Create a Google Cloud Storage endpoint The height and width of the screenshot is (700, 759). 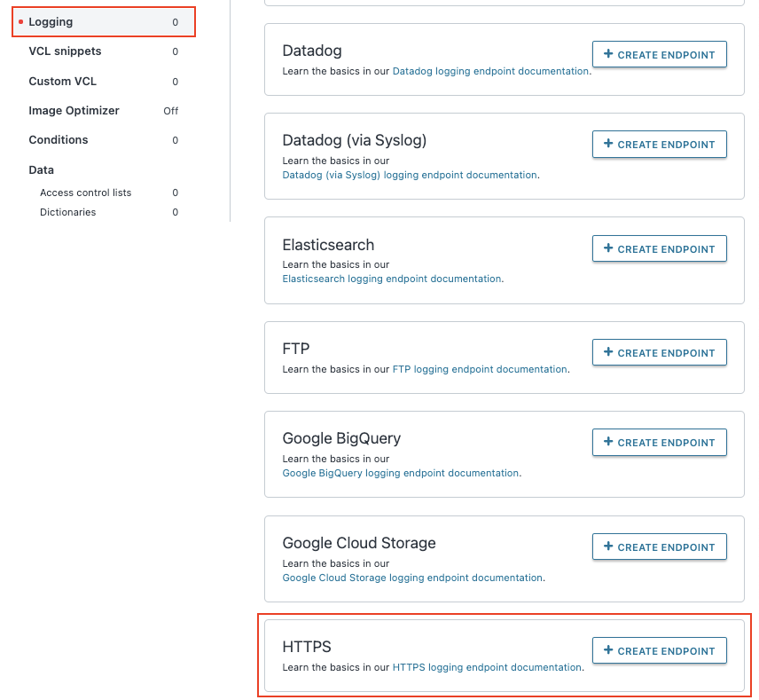pos(659,547)
